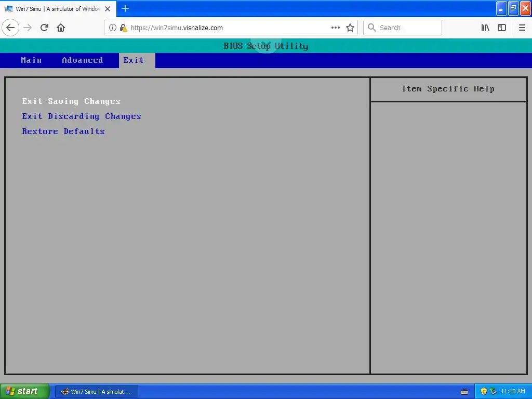This screenshot has height=399, width=532.
Task: Click the Item Specific Help heading
Action: tap(448, 89)
